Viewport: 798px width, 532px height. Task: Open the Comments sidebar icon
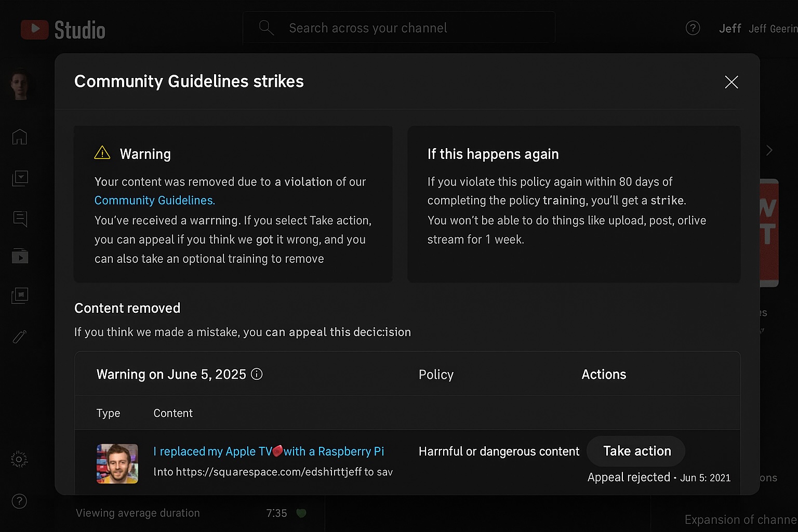20,219
